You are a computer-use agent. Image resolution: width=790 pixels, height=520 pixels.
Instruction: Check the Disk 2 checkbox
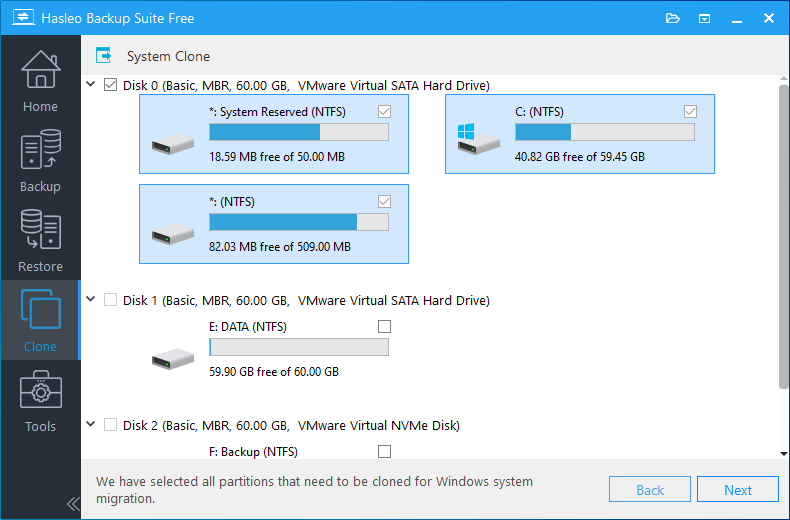(110, 425)
